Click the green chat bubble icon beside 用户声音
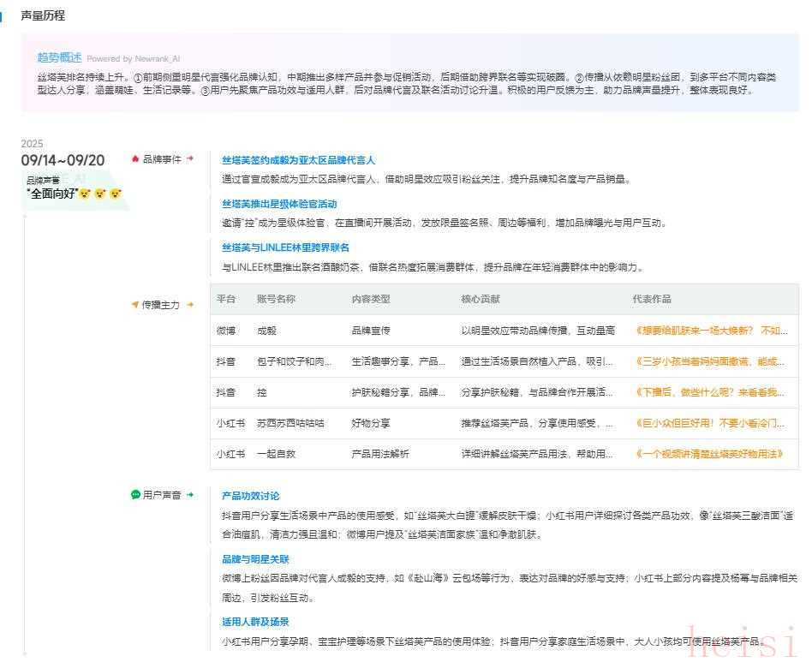 (x=135, y=495)
